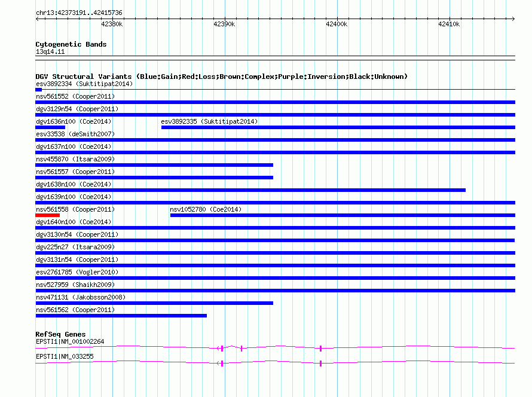Select the nsv561562 (Cooper2011) variant label
532x397 pixels.
click(x=75, y=310)
